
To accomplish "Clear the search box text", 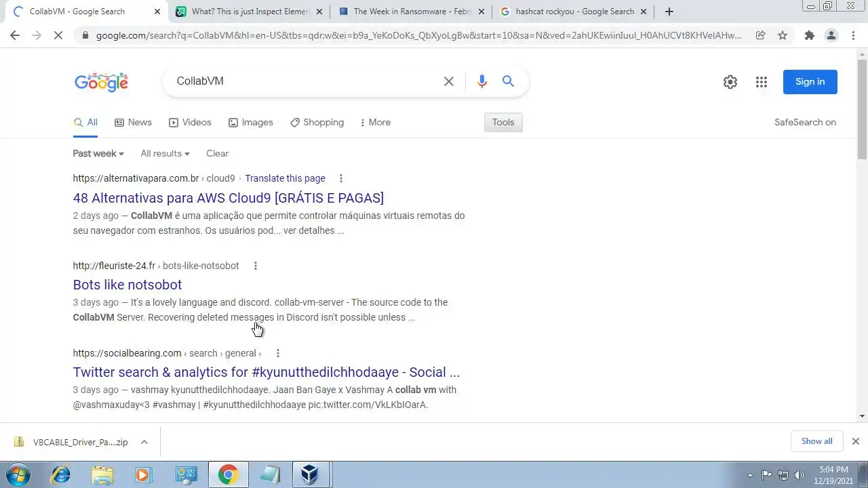I will coord(449,81).
